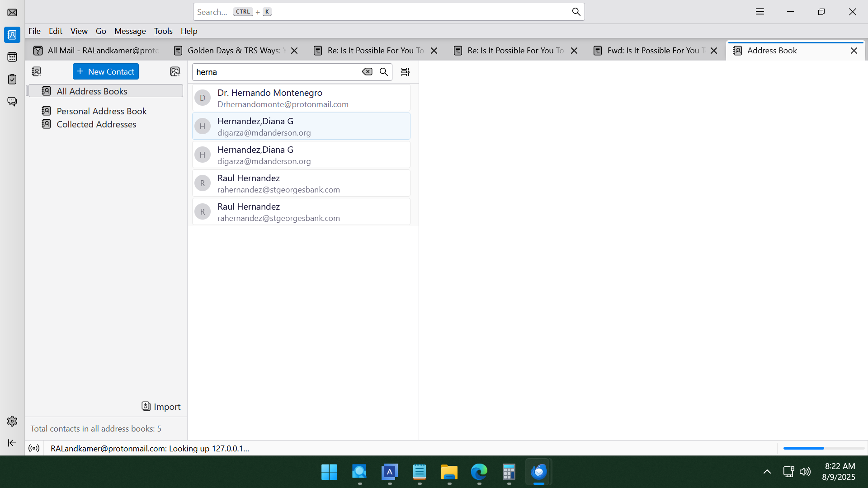Open the Tools menu
The image size is (868, 488).
point(163,31)
